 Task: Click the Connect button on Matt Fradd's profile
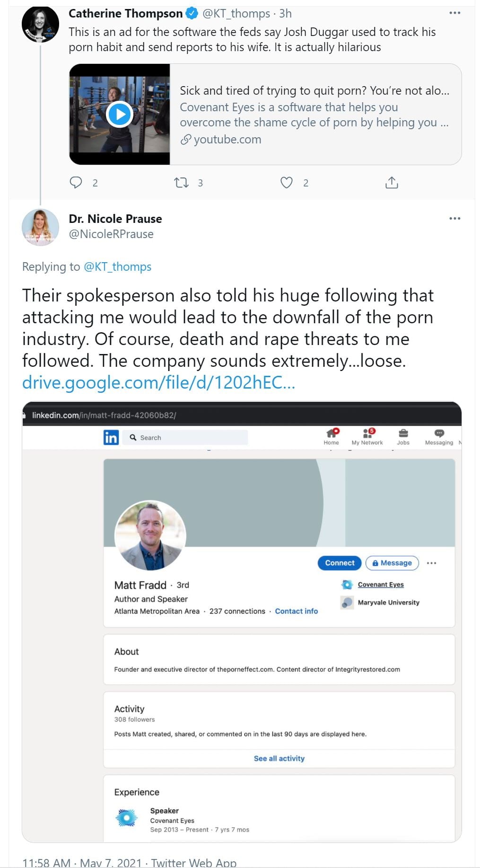tap(340, 563)
